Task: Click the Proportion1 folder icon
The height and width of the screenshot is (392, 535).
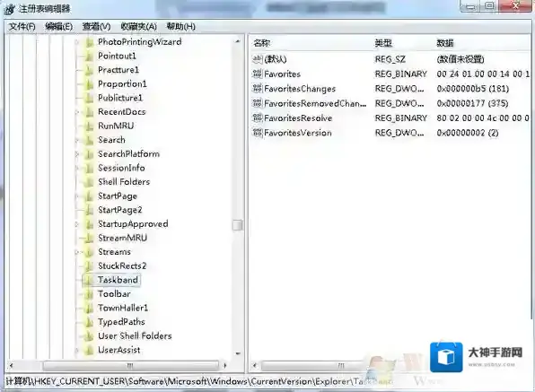Action: 89,83
